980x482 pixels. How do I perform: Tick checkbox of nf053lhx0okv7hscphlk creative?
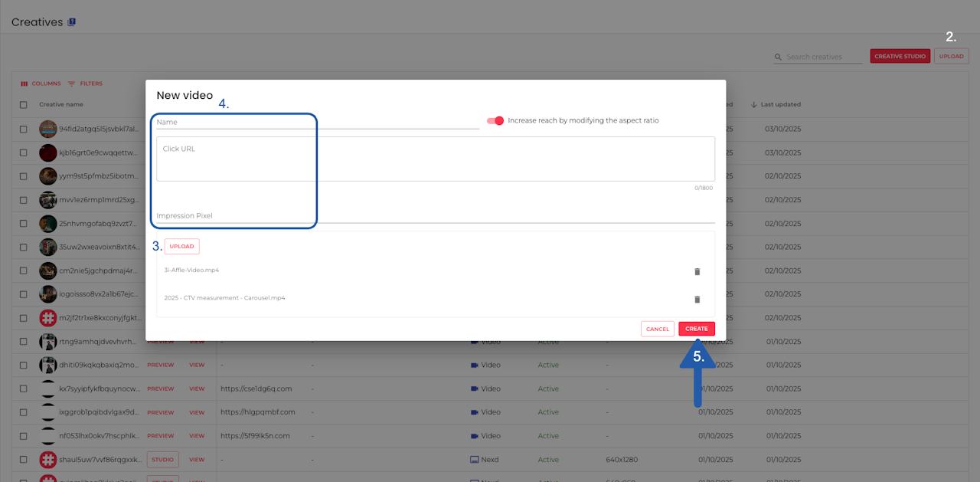pyautogui.click(x=24, y=436)
